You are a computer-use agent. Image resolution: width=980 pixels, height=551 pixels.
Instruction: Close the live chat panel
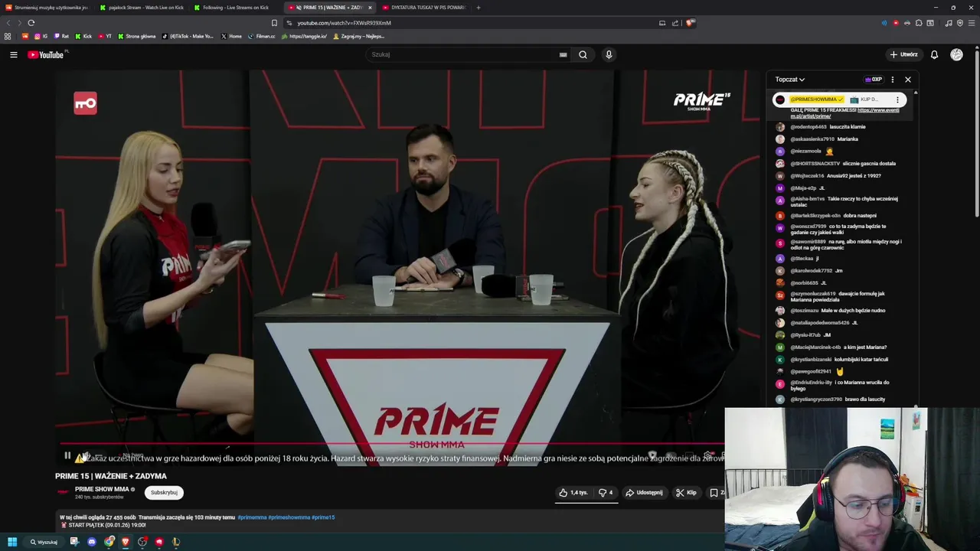click(x=908, y=80)
